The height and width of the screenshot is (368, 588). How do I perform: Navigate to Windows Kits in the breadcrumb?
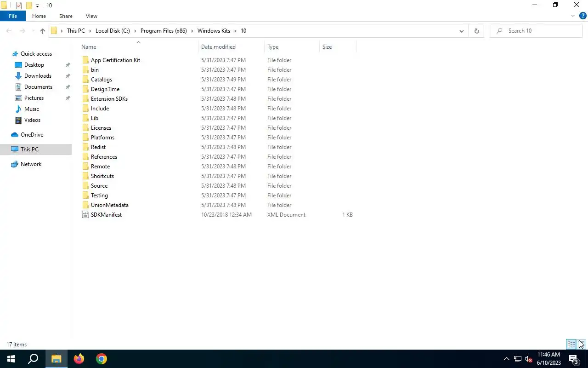(x=214, y=31)
